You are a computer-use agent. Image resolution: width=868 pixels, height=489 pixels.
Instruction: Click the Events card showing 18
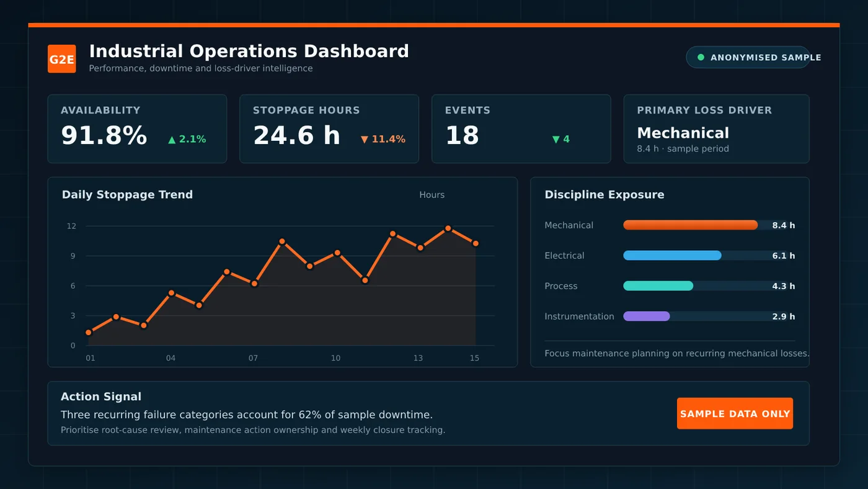point(521,129)
